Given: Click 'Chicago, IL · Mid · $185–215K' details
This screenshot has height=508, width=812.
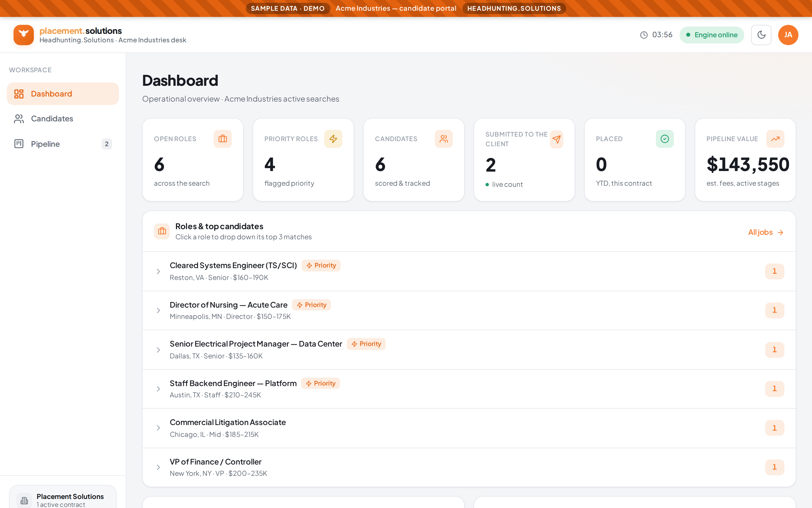Looking at the screenshot, I should [214, 434].
